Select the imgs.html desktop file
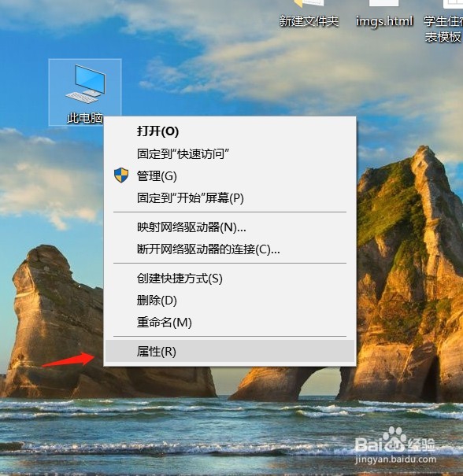 click(384, 14)
